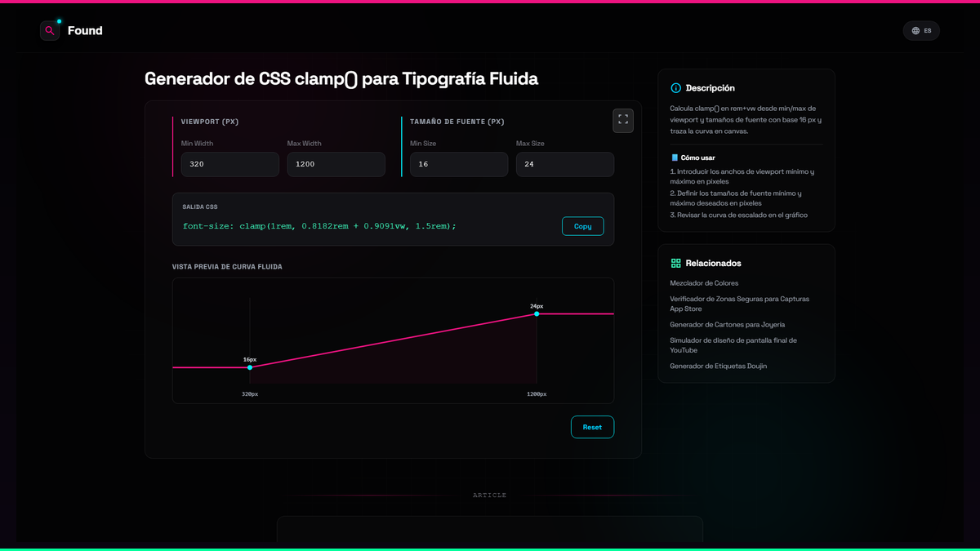Open Verificador de Zonas Seguras link
The height and width of the screenshot is (551, 980).
[740, 304]
